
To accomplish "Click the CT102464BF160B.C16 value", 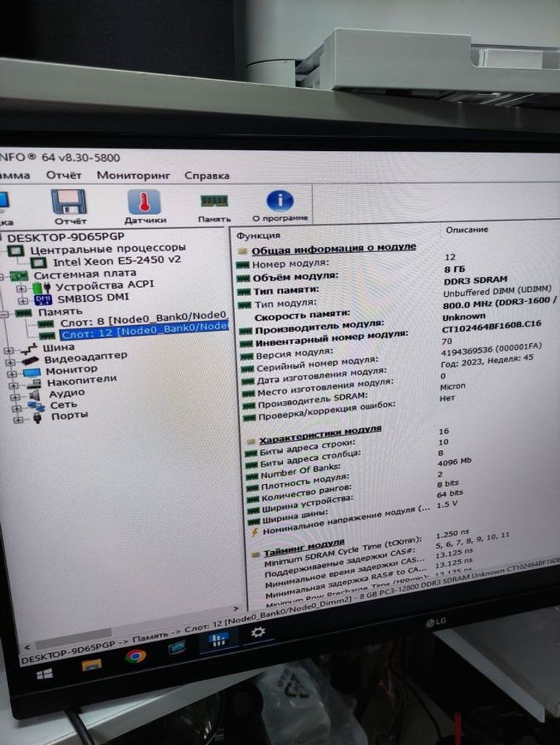I will pos(491,326).
